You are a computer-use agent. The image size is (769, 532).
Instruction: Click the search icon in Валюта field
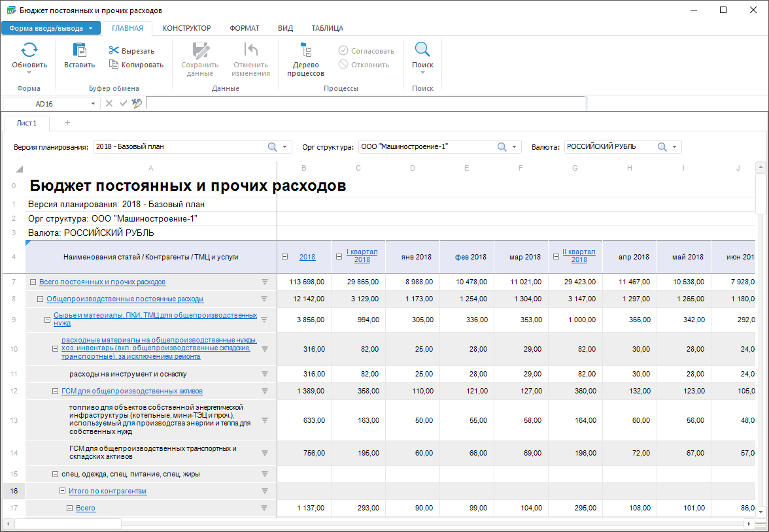(662, 147)
